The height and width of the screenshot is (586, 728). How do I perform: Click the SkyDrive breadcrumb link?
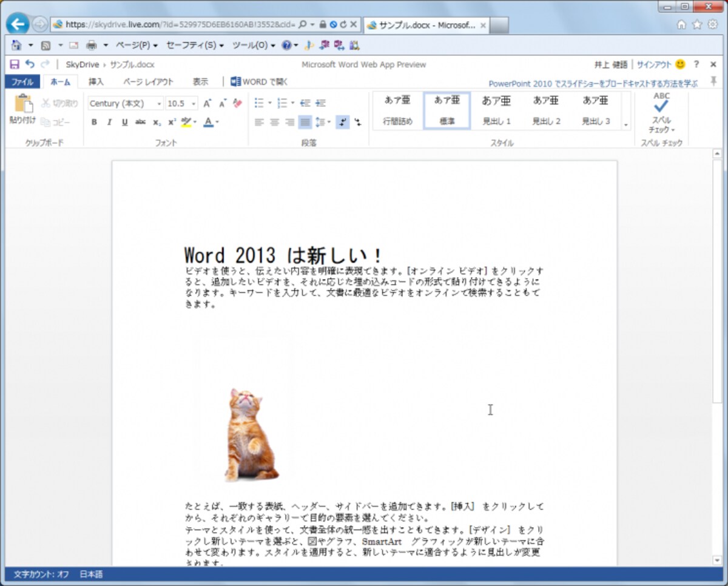(82, 64)
